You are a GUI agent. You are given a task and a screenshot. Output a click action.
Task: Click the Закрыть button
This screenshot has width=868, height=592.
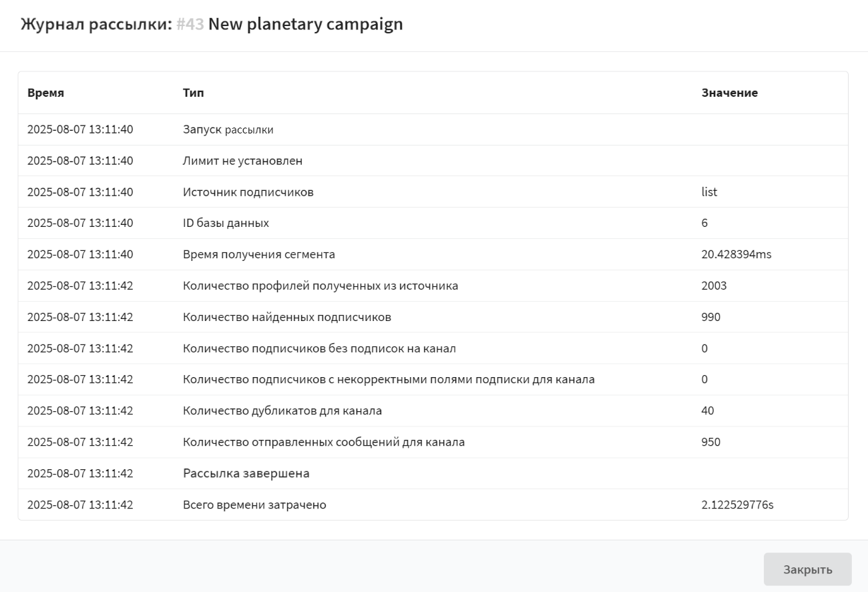[807, 569]
